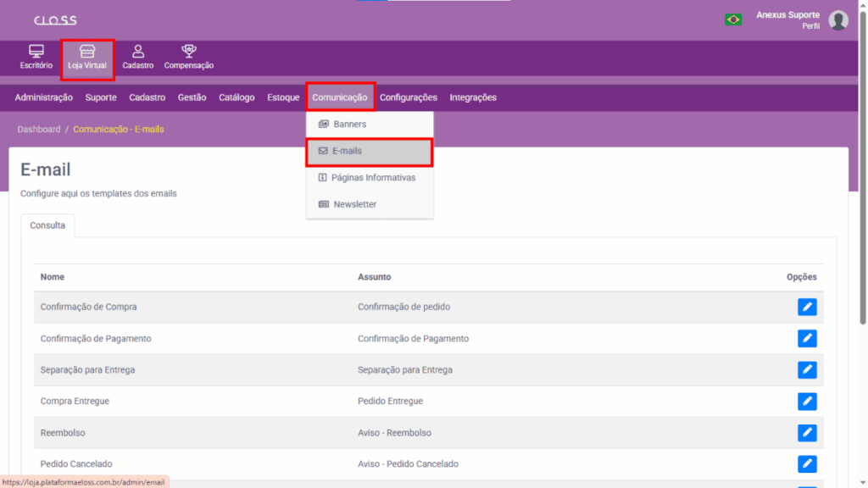Edit the Confirmação de Compra template
This screenshot has width=868, height=488.
click(807, 307)
